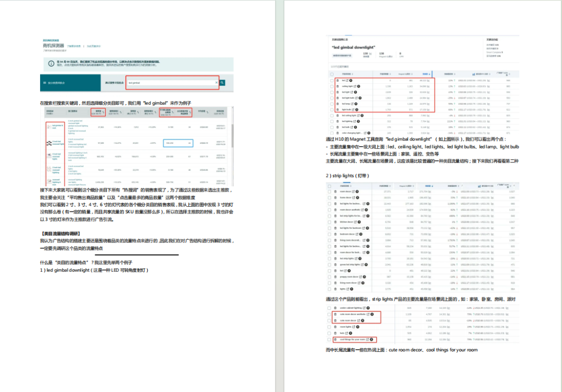
Task: Check the box for the 'led ceiling light' row
Action: point(331,116)
